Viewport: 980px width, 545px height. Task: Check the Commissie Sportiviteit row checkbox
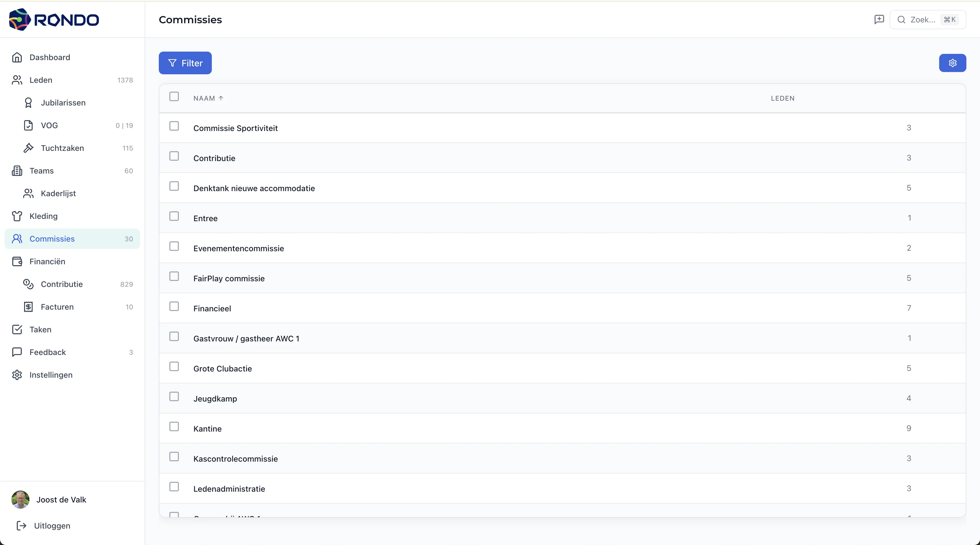click(174, 126)
